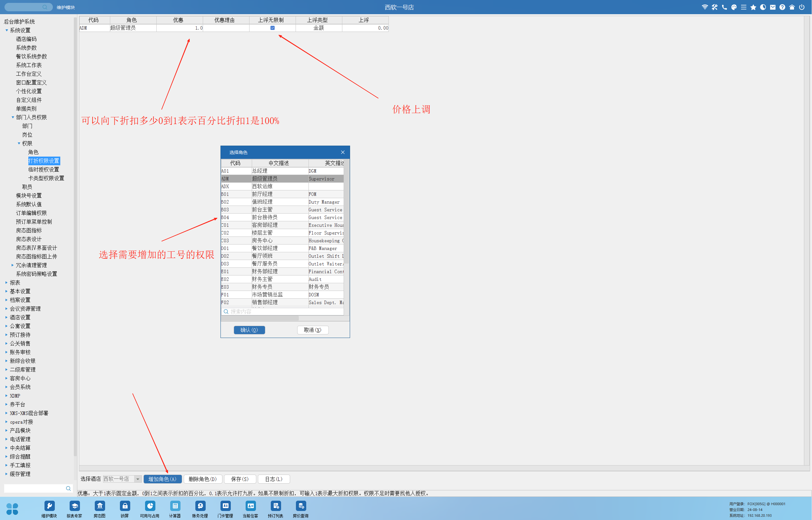This screenshot has height=520, width=812.
Task: Toggle 上浮无限制 checkbox for ADM row
Action: 273,28
